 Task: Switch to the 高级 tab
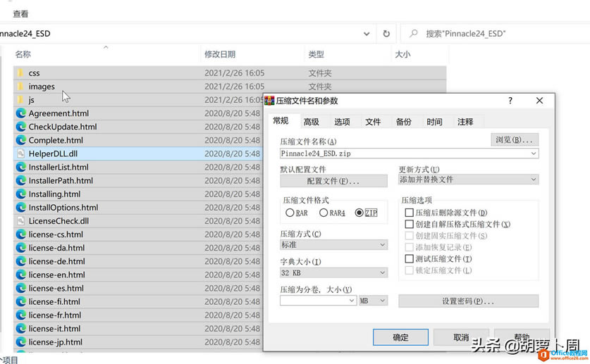click(x=311, y=122)
